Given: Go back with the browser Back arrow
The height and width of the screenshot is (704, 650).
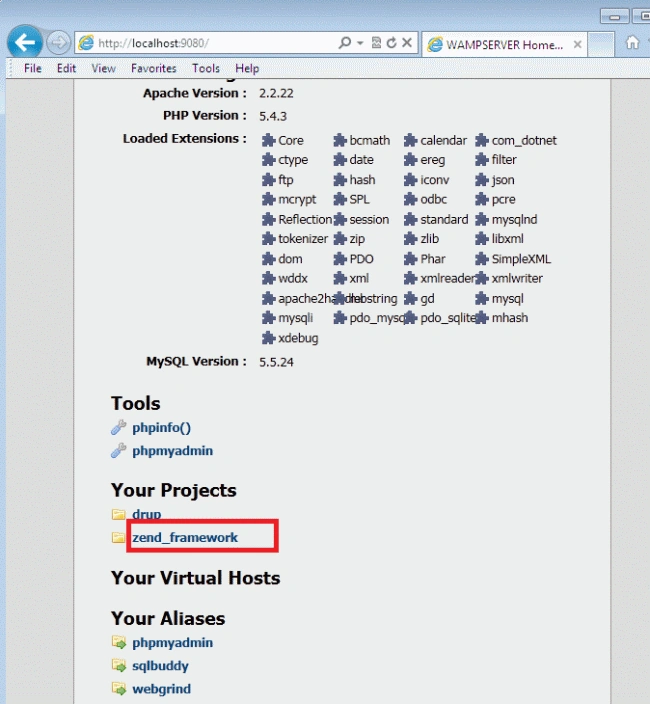Looking at the screenshot, I should (25, 43).
